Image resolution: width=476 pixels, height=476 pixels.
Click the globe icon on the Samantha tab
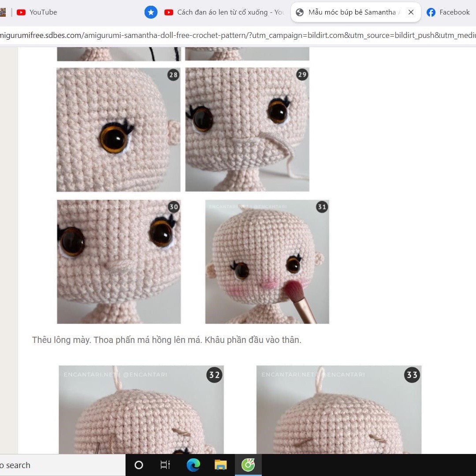pyautogui.click(x=300, y=12)
